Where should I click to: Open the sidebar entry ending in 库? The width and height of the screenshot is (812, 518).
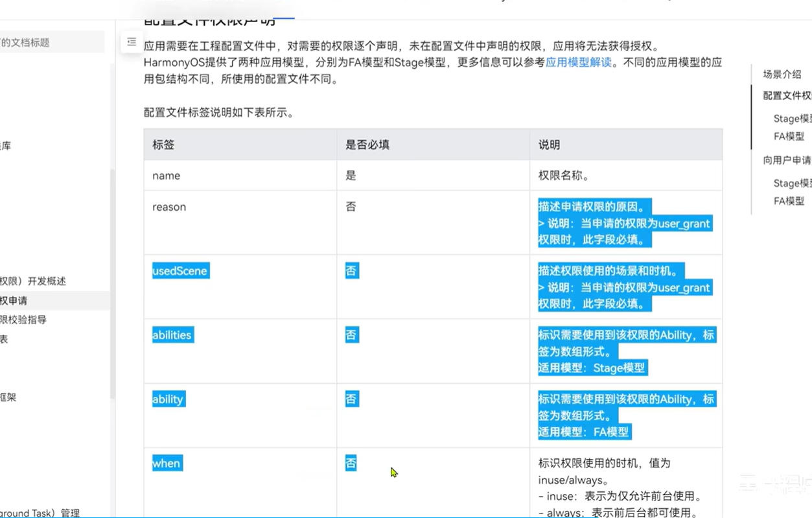[6, 146]
